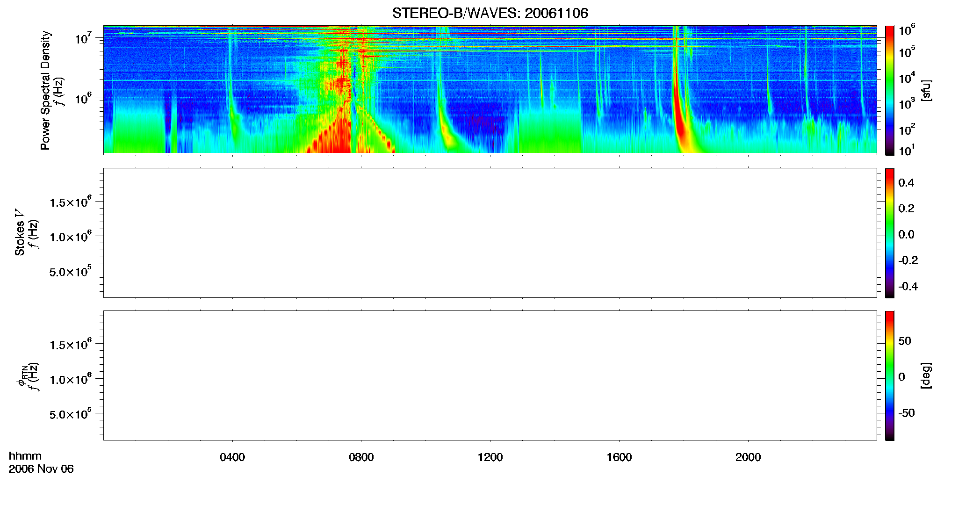Click the plot title STEREO-B/WAVES: 20061106
The image size is (980, 505).
[490, 13]
